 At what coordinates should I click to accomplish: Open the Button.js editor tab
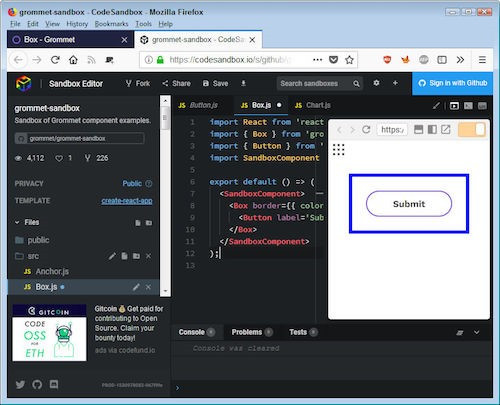click(198, 105)
